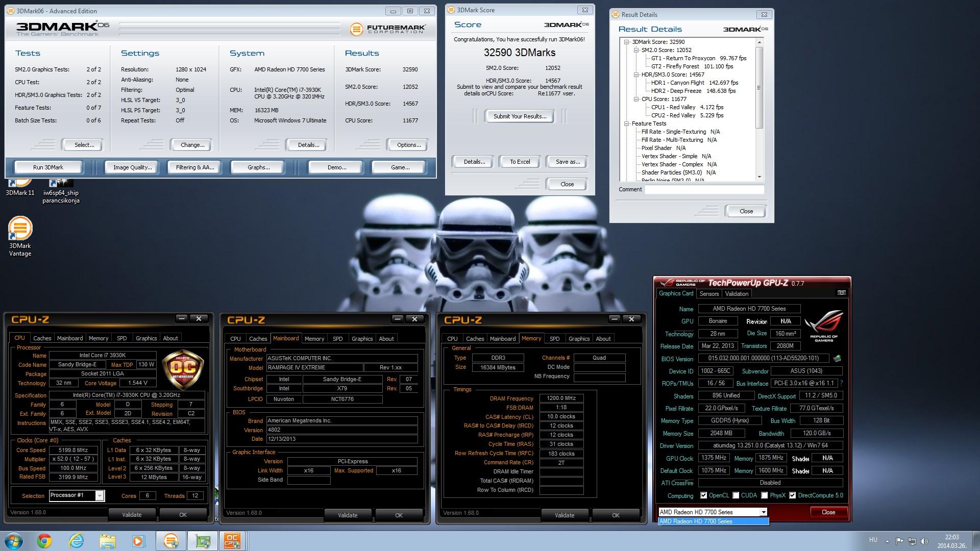Click the clock in the taskbar
The height and width of the screenshot is (551, 980).
[x=951, y=541]
